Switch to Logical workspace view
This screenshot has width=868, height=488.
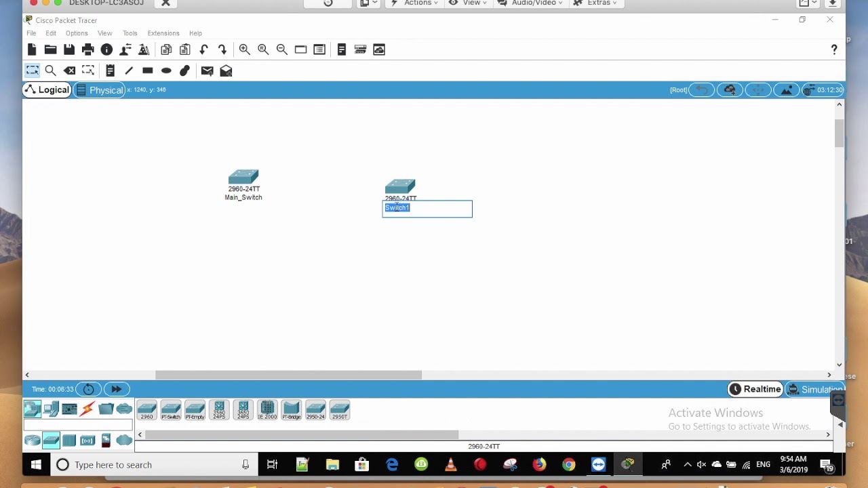click(47, 89)
